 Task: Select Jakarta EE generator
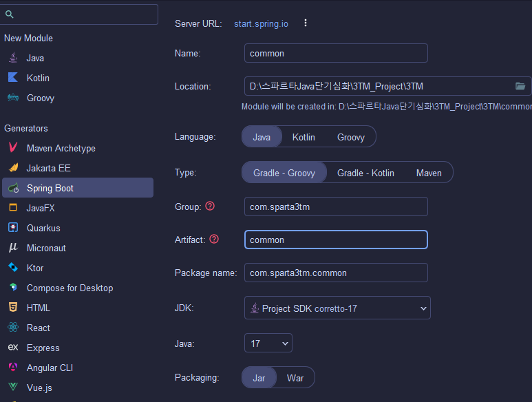click(77, 168)
